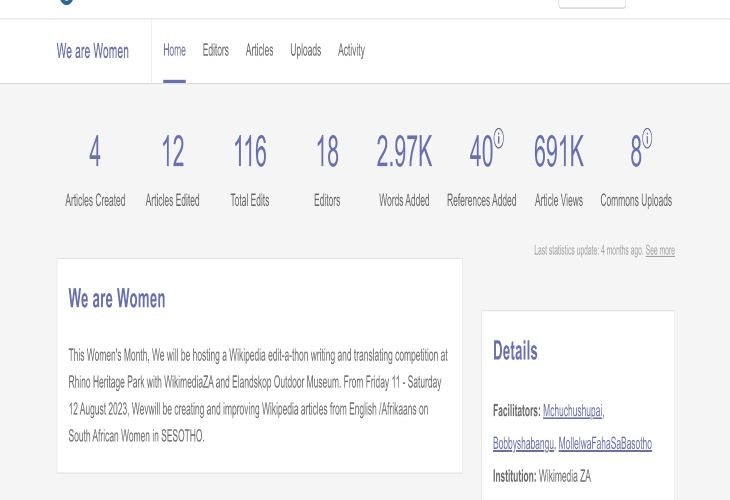The height and width of the screenshot is (500, 730).
Task: Open MolelwaFahaSaBasotho's profile link
Action: pos(605,443)
